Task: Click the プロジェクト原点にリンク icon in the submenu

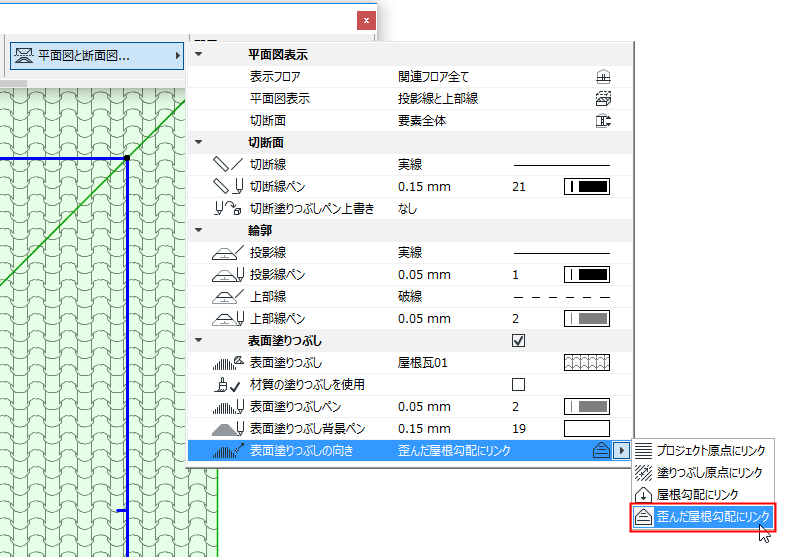Action: coord(643,450)
